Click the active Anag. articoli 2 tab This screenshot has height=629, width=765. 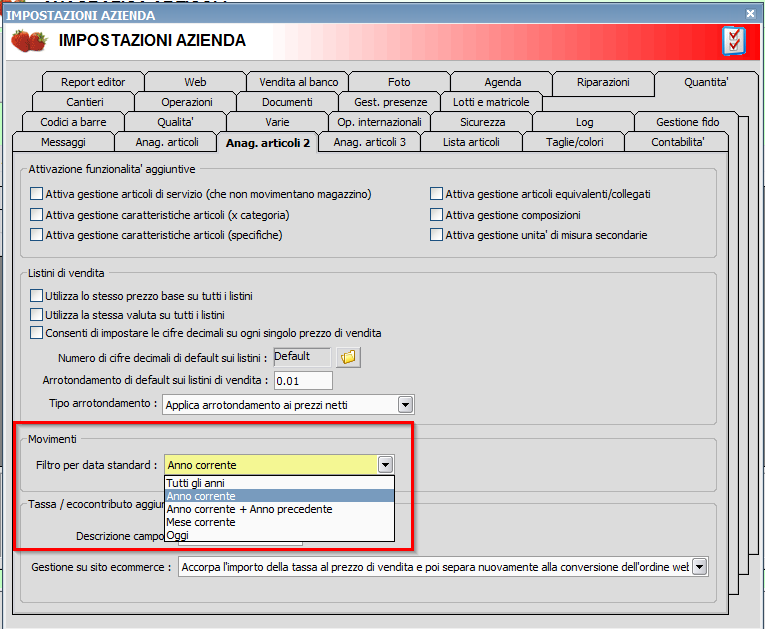268,143
